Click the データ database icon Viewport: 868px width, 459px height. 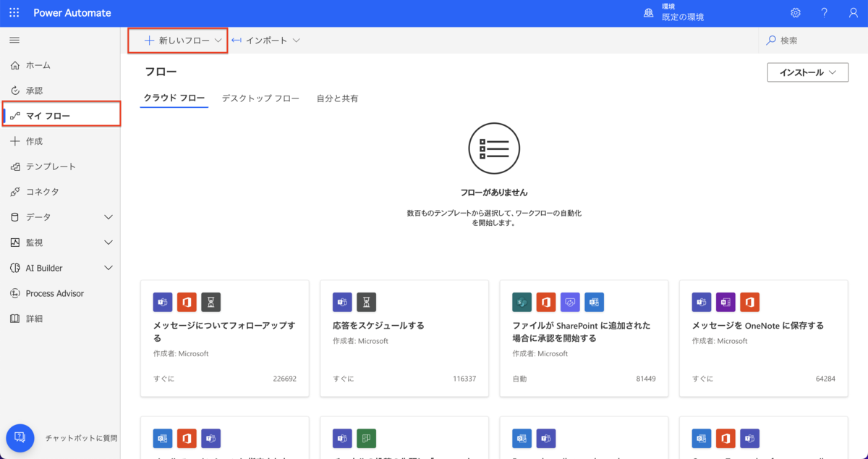pyautogui.click(x=15, y=217)
